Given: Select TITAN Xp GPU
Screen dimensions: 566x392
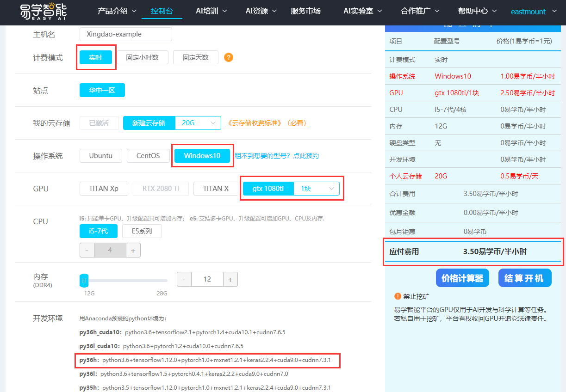Looking at the screenshot, I should [x=104, y=189].
